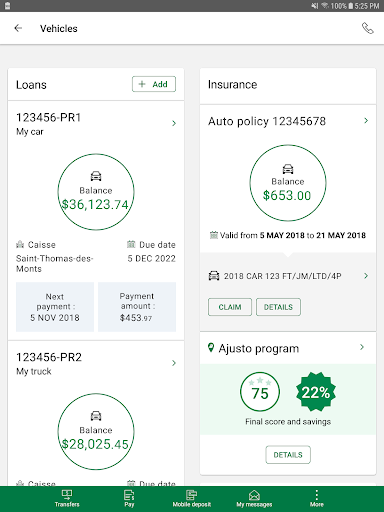This screenshot has height=512, width=384.
Task: Open Ajusto program chevron
Action: coord(362,347)
